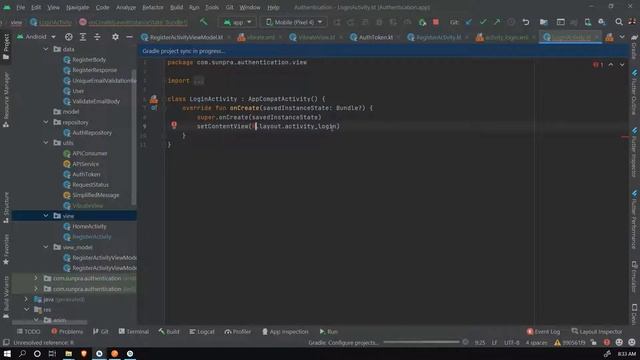Open the Android project view dropdown
The width and height of the screenshot is (640, 360).
click(x=36, y=37)
